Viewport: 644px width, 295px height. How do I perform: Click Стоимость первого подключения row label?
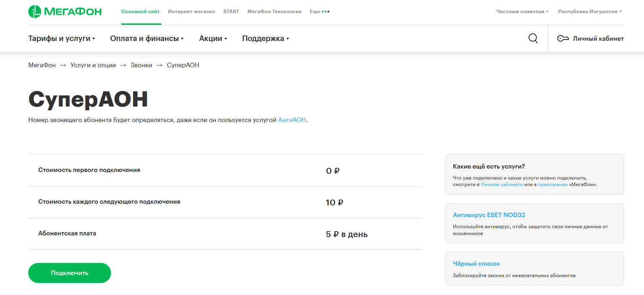pyautogui.click(x=89, y=170)
